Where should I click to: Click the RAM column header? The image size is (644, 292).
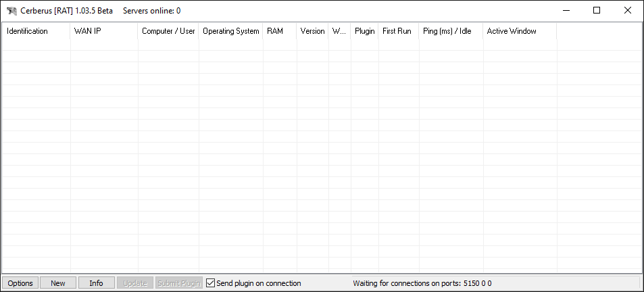280,31
